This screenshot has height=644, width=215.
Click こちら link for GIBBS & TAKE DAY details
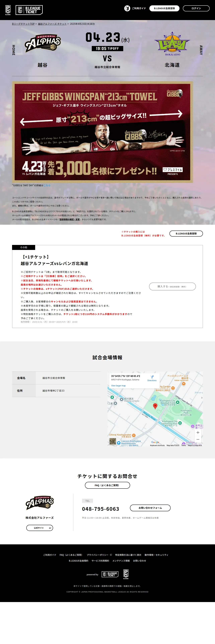coord(47,186)
